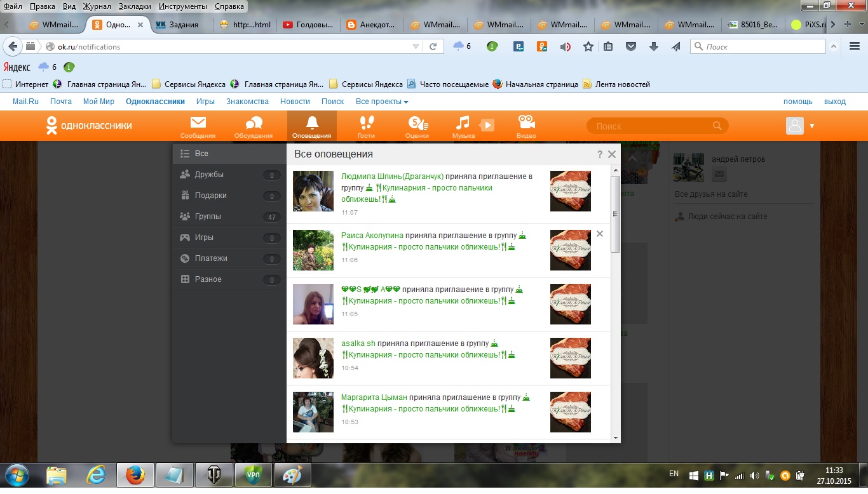The image size is (868, 494).
Task: Click the help question mark in notifications panel
Action: 600,154
